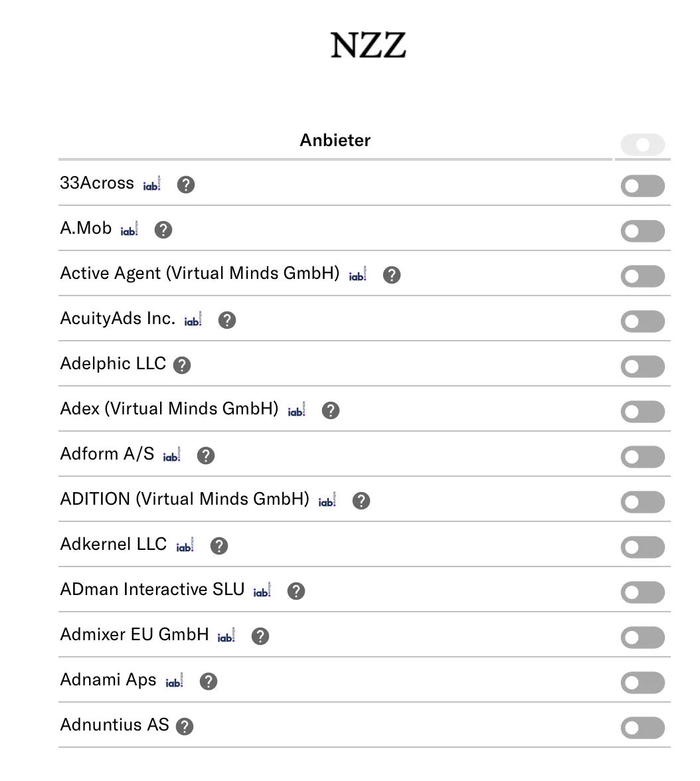
Task: Open the question mark info for A.Mob
Action: pos(163,230)
